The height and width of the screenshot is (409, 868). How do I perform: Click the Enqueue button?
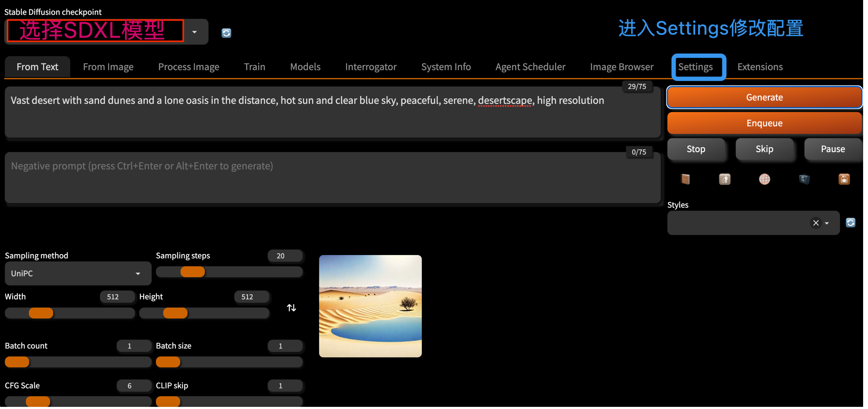click(764, 123)
